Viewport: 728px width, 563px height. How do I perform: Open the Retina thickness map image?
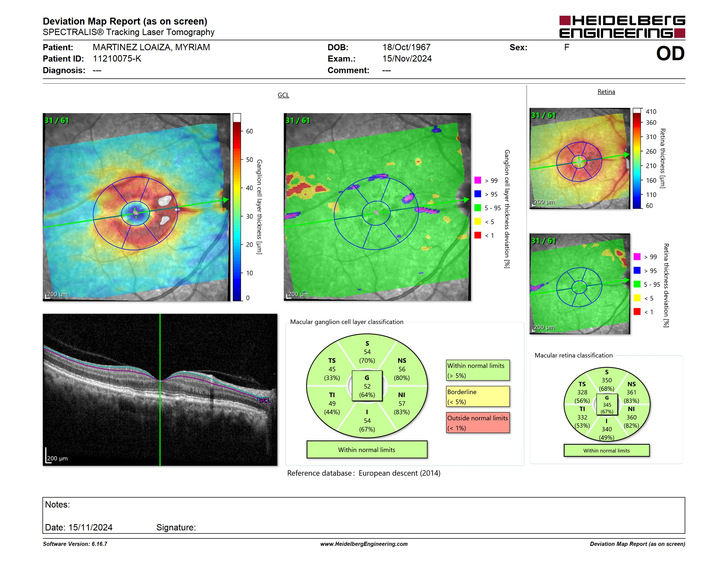click(x=580, y=158)
